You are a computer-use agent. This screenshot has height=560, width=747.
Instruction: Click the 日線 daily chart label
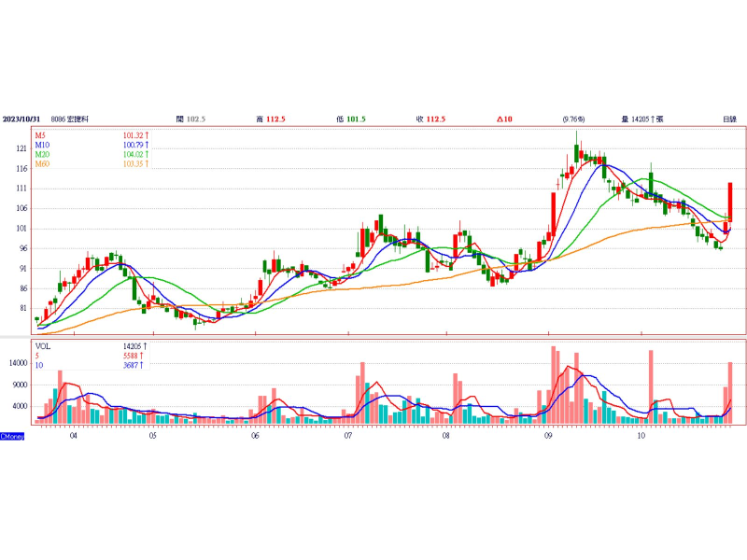[x=729, y=119]
